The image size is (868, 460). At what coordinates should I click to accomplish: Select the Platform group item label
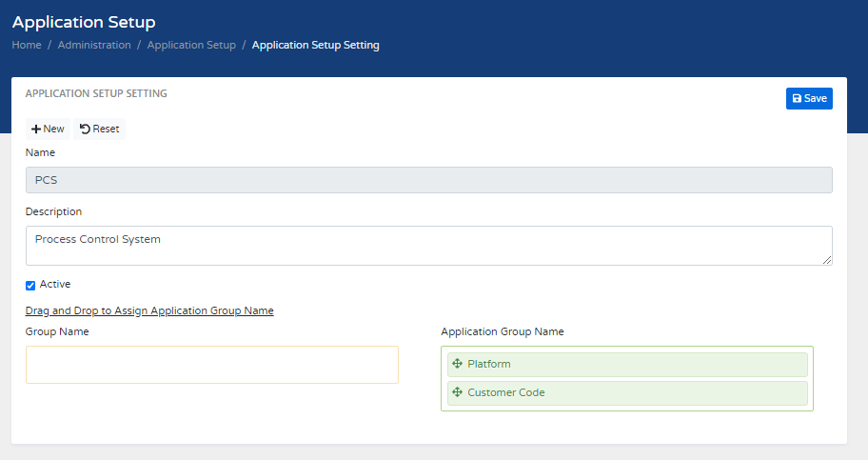489,364
